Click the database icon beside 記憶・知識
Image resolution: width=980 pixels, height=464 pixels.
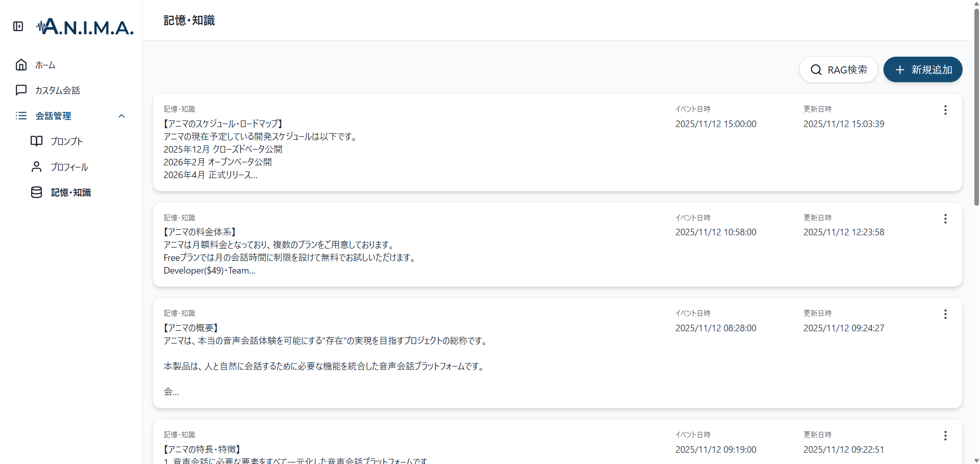pos(36,192)
